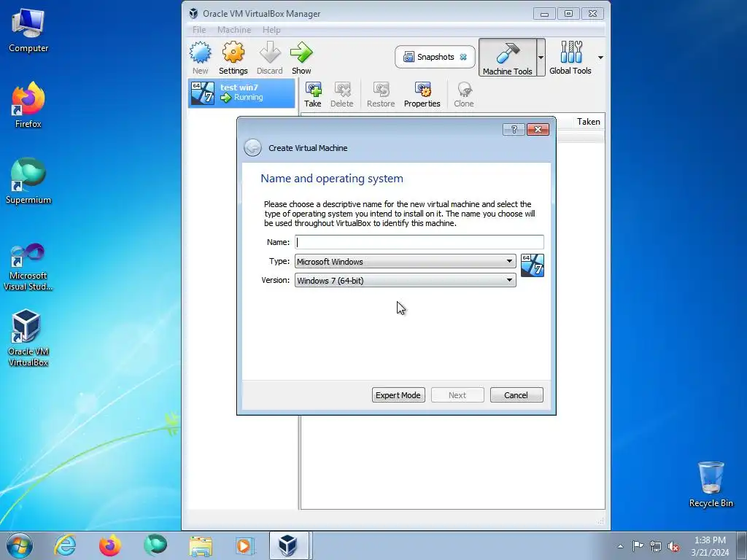Open the Computer desktop icon

point(28,31)
